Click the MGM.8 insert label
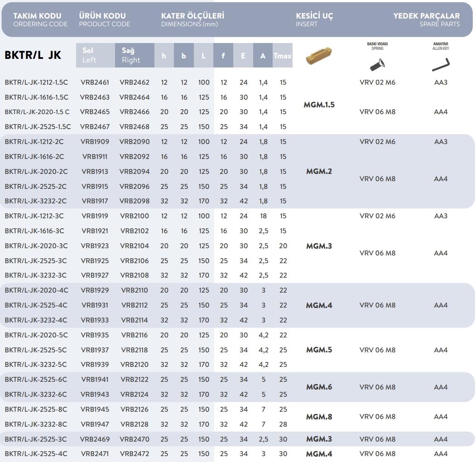This screenshot has height=462, width=476. point(319,417)
